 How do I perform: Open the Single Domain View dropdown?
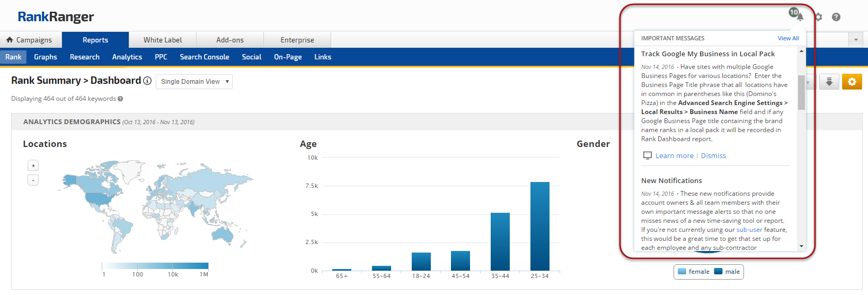[x=194, y=82]
